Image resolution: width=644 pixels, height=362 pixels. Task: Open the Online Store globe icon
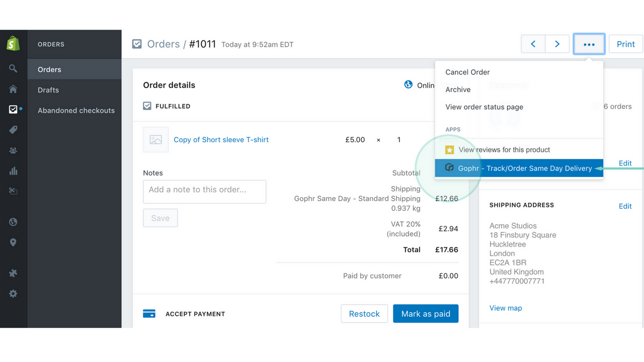point(14,221)
